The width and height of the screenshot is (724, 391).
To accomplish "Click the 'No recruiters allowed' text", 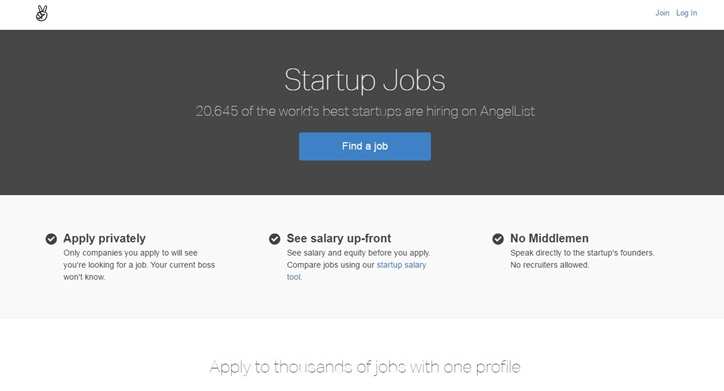I will tap(549, 265).
